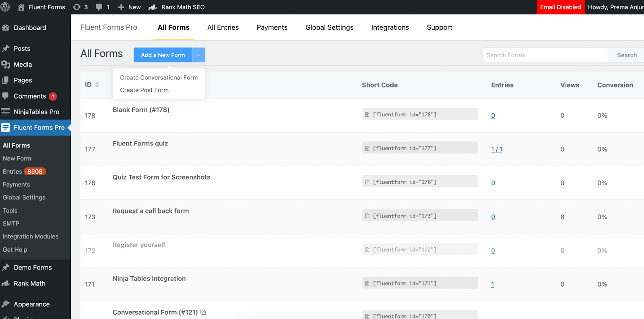Open the updates icon showing 3
Screen dimensions: 644x319
(76, 7)
